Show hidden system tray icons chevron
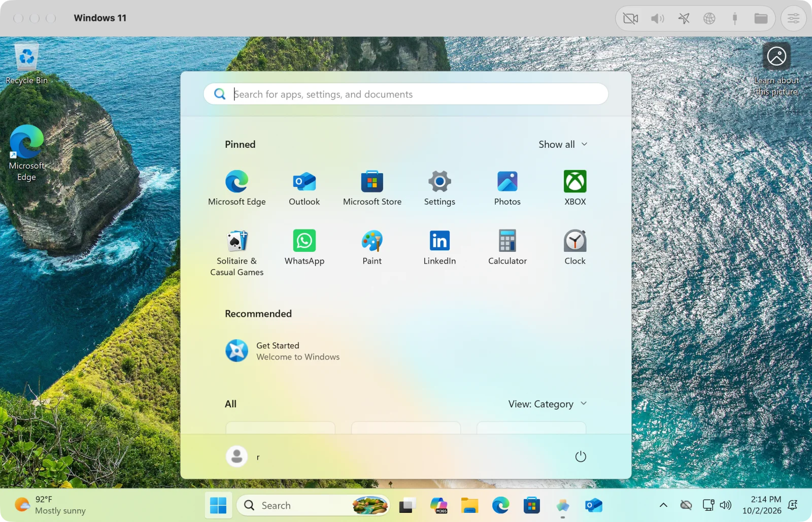 (663, 505)
